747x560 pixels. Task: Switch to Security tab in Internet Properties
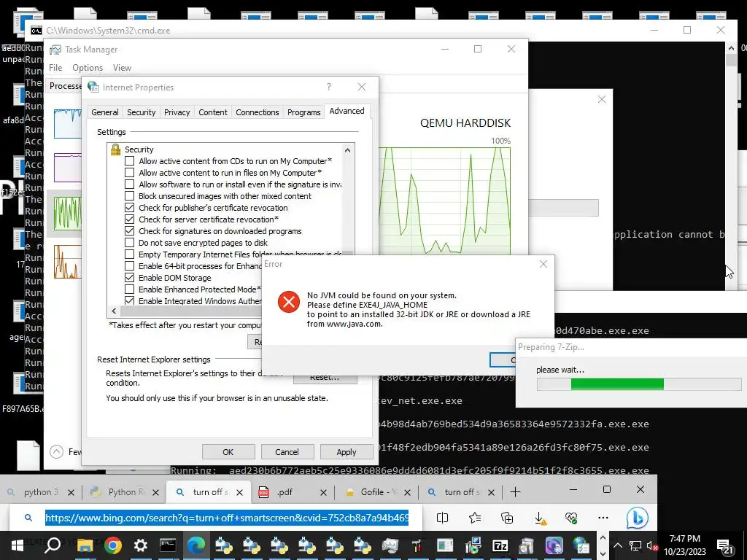coord(141,112)
